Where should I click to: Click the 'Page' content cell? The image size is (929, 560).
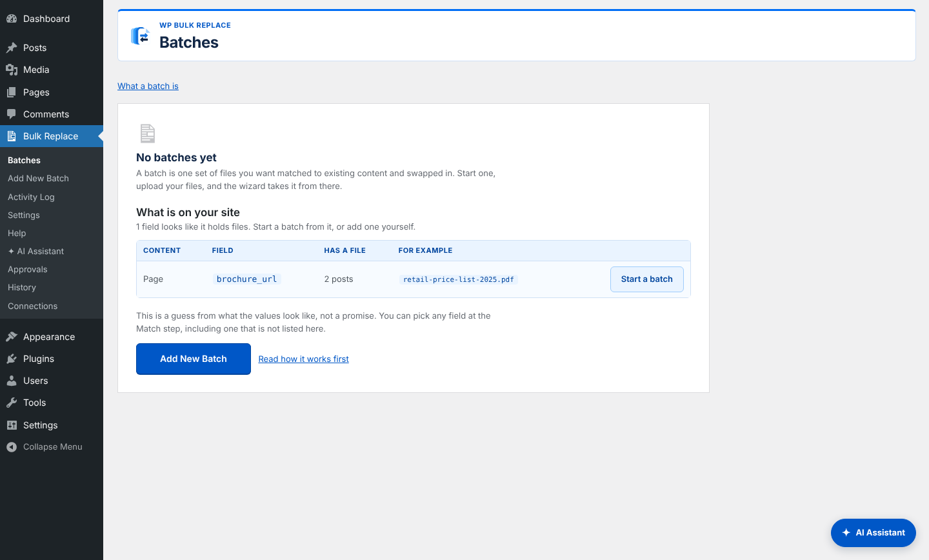(x=153, y=279)
